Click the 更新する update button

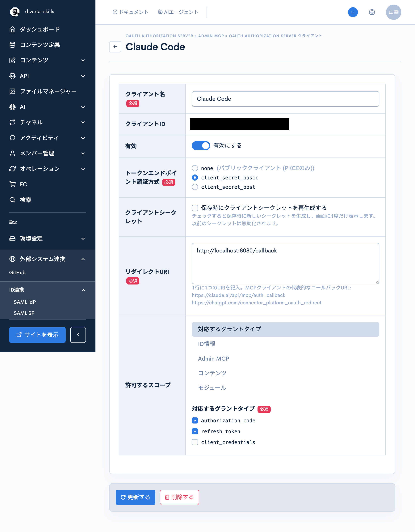click(x=135, y=497)
